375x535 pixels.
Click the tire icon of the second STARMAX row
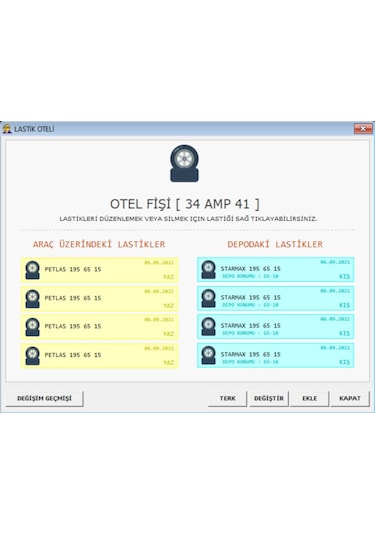coord(208,298)
